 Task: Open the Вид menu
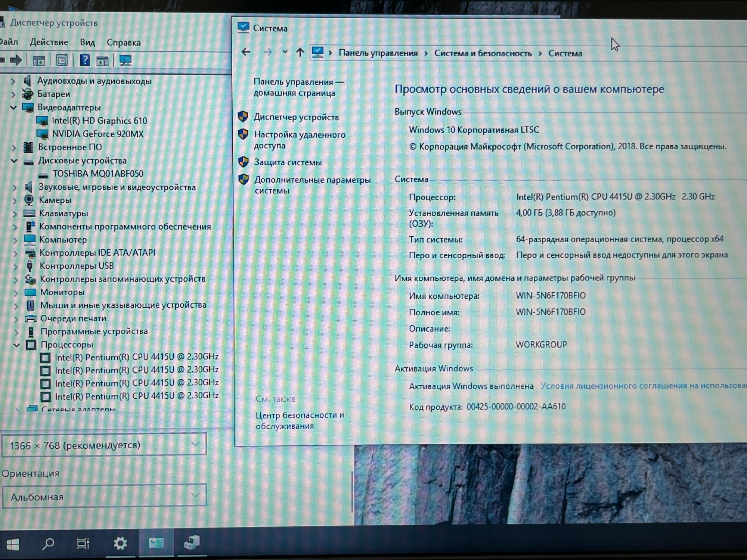point(87,43)
